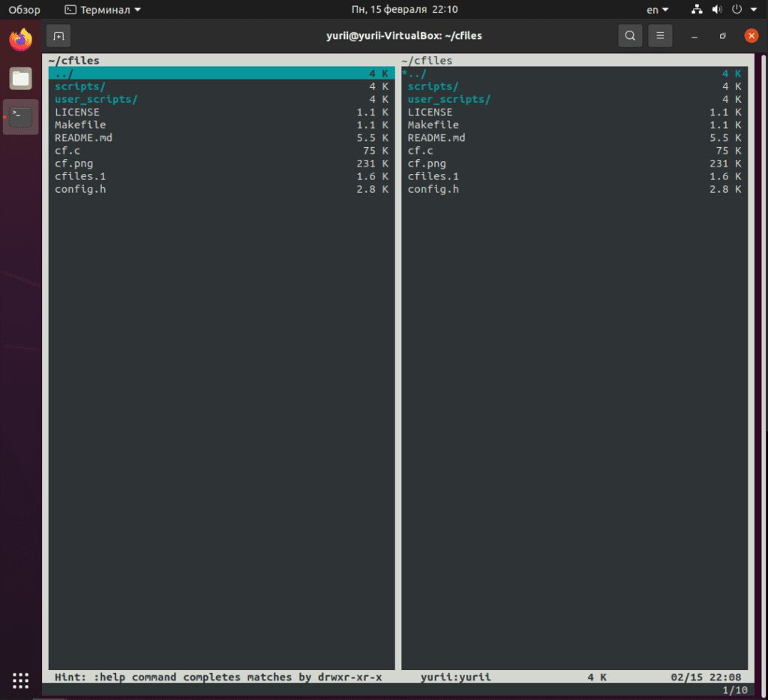Launch the Files manager dock icon
Viewport: 768px width, 700px height.
pyautogui.click(x=21, y=78)
